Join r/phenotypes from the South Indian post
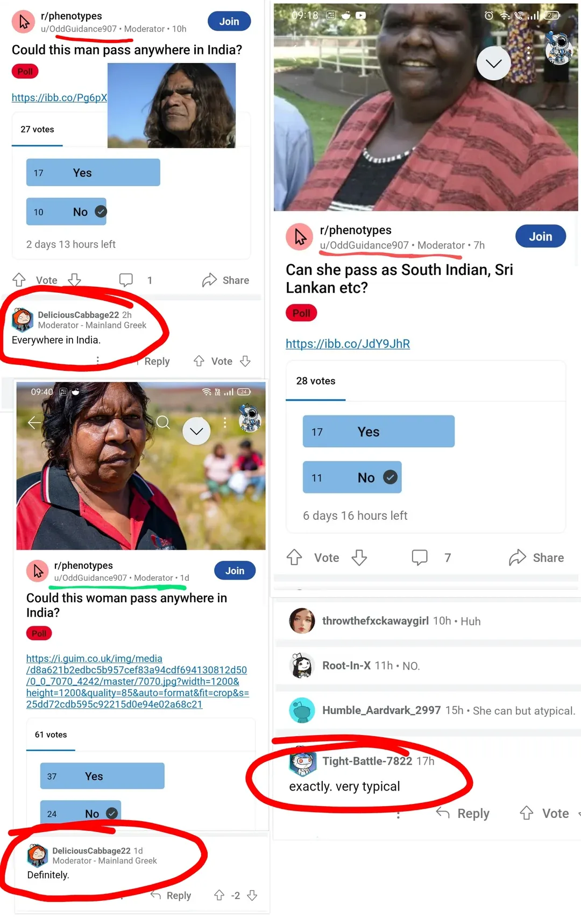Viewport: 581px width, 924px height. (x=540, y=236)
